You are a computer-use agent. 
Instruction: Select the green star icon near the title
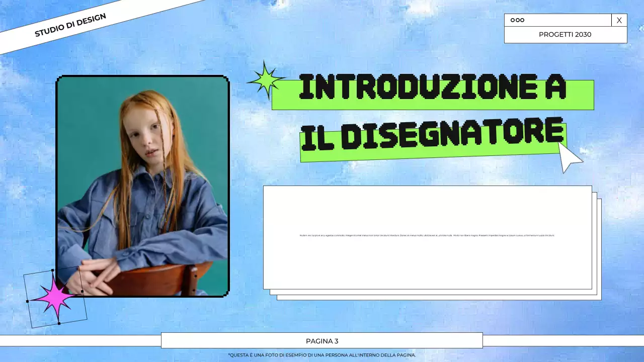[x=266, y=79]
